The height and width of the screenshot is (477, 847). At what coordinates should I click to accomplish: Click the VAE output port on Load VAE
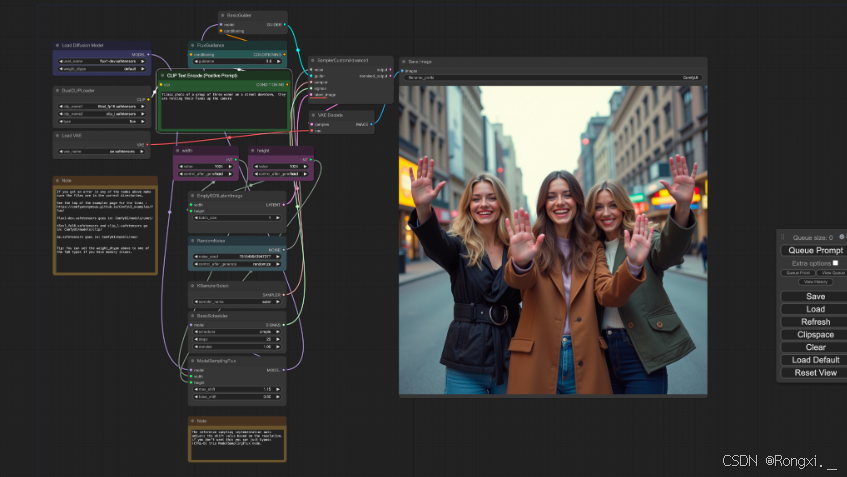[x=148, y=145]
